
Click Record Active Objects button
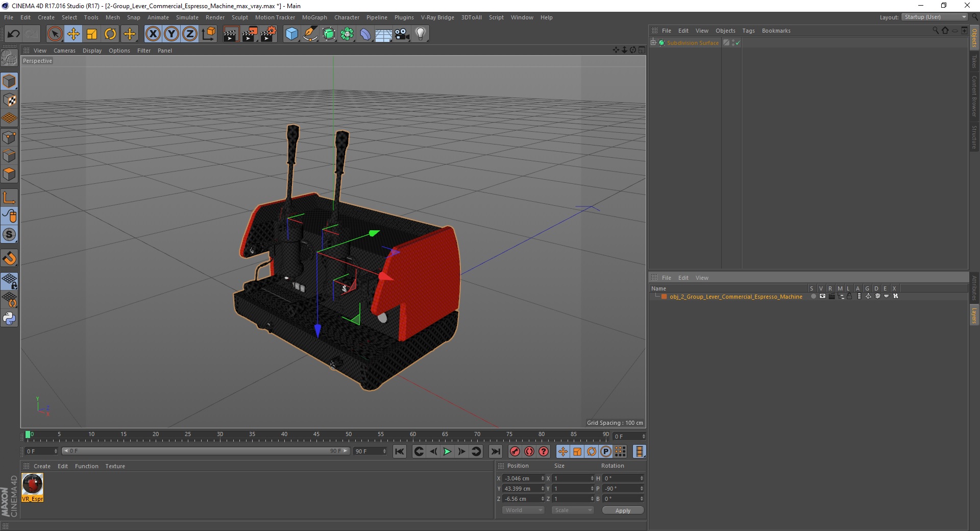point(515,451)
